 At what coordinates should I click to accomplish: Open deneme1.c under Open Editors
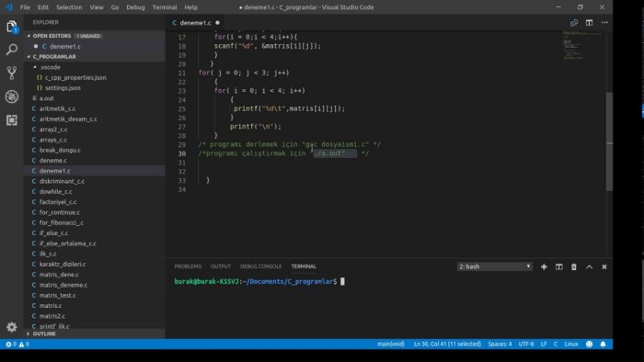point(95,46)
